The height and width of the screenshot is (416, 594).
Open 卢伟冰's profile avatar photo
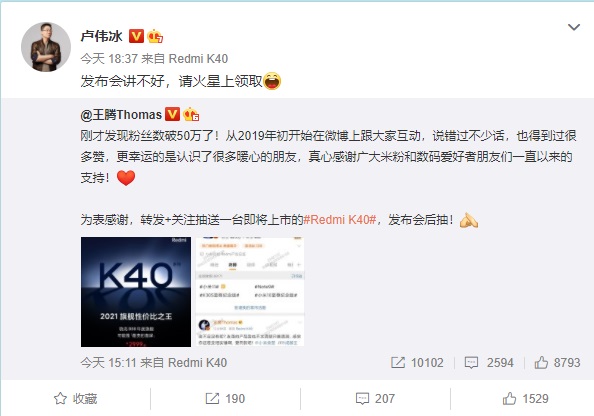(x=46, y=47)
